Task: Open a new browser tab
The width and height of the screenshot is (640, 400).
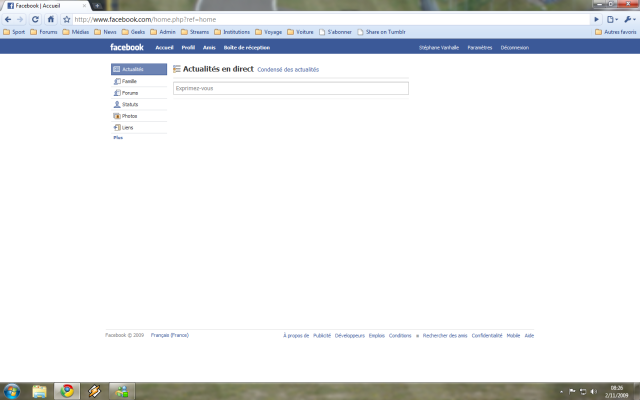Action: (97, 6)
